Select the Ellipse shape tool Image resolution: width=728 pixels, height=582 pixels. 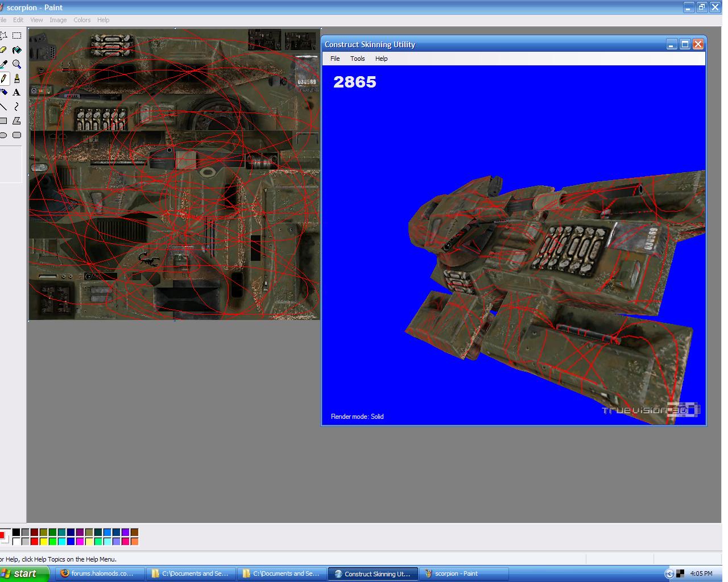3,135
